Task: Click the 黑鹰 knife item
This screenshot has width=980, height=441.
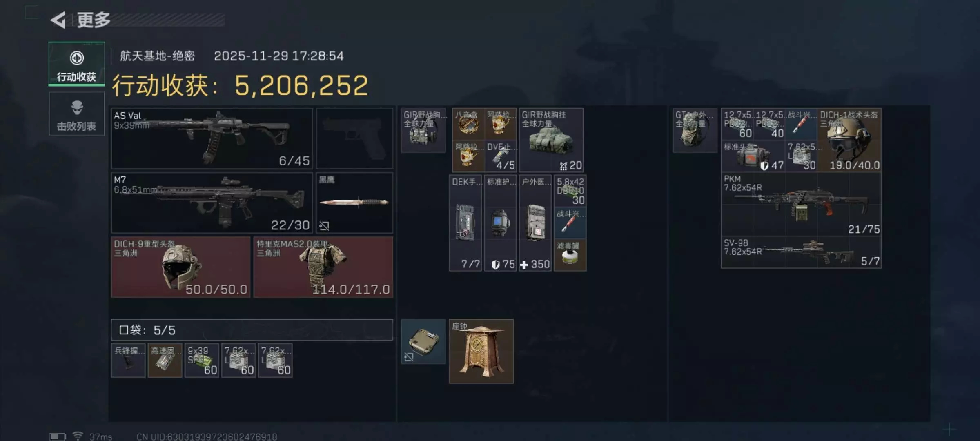Action: pyautogui.click(x=354, y=203)
